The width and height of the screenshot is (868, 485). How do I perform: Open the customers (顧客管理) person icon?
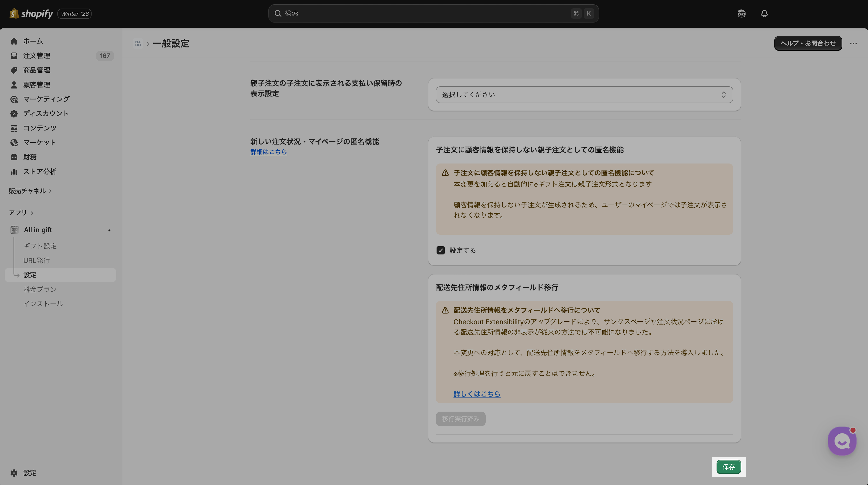click(14, 85)
